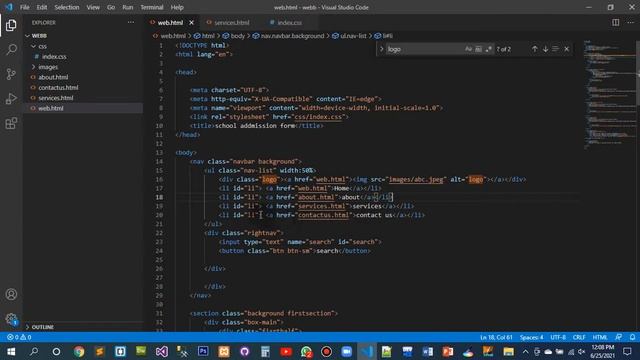Click the Split Editor icon
Screen dimensions: 640x360
(616, 22)
